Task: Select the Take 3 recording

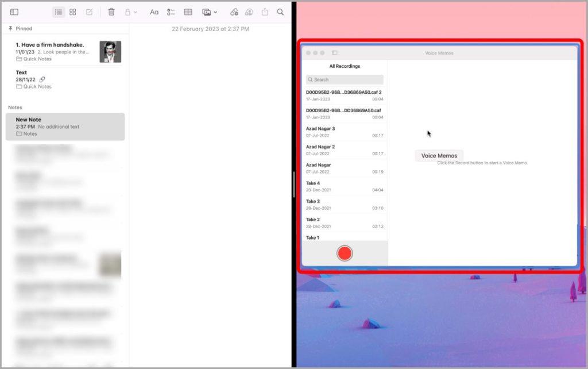Action: pyautogui.click(x=345, y=205)
